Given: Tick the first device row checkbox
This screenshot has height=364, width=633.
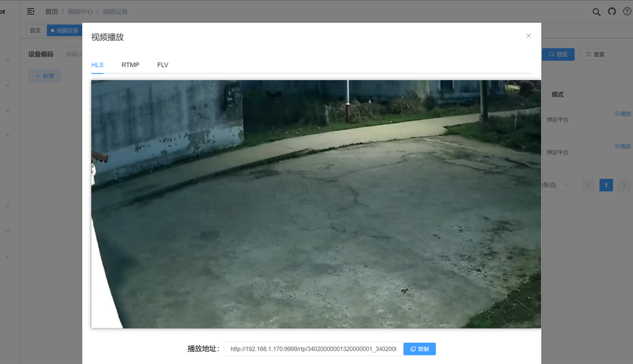Looking at the screenshot, I should tap(40, 119).
